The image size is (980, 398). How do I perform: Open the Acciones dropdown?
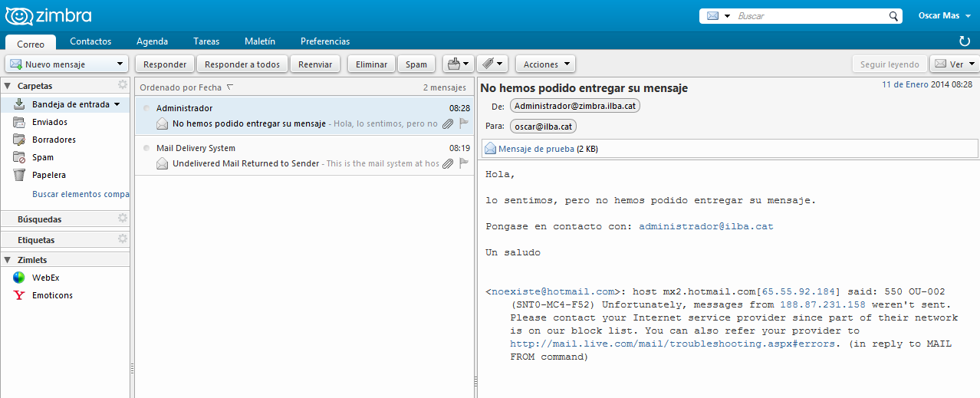545,64
